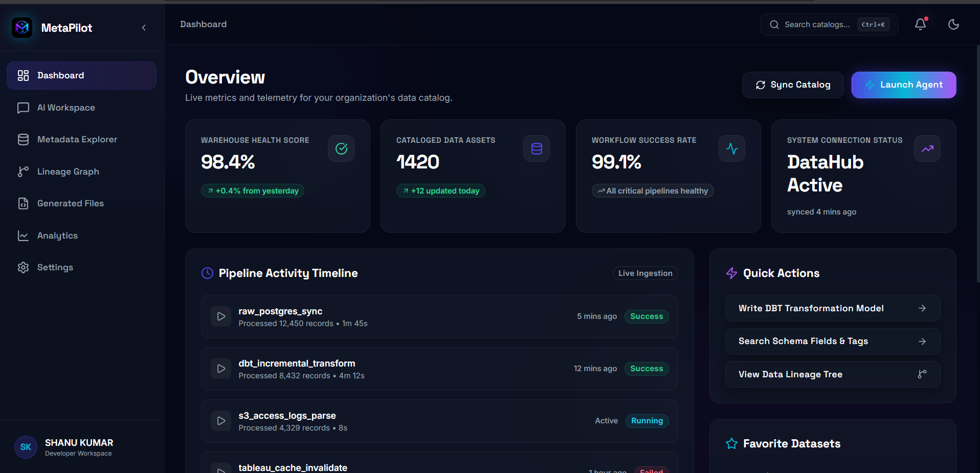Open Settings from the sidebar

coord(81,267)
